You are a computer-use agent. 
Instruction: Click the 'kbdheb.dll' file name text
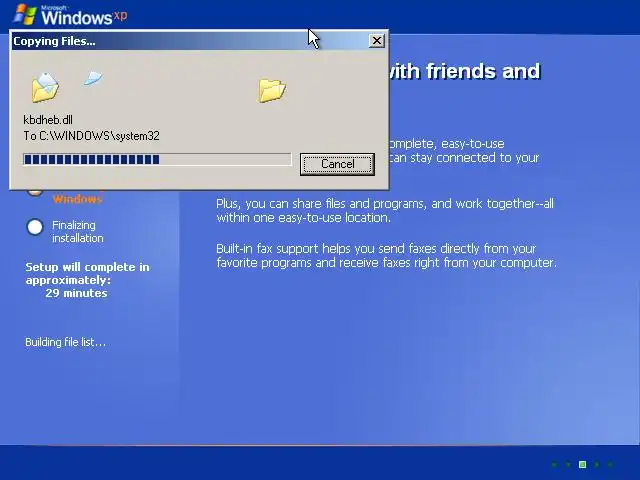[x=48, y=120]
